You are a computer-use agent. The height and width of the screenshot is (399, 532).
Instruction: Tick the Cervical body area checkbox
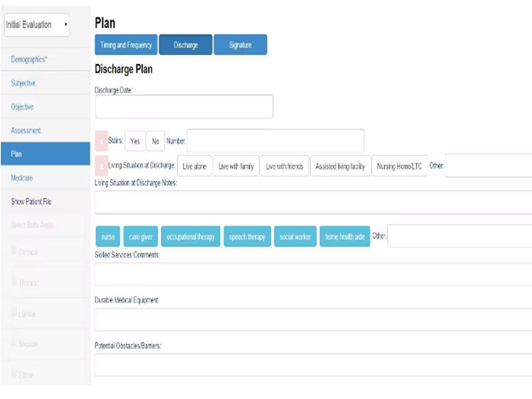click(13, 251)
